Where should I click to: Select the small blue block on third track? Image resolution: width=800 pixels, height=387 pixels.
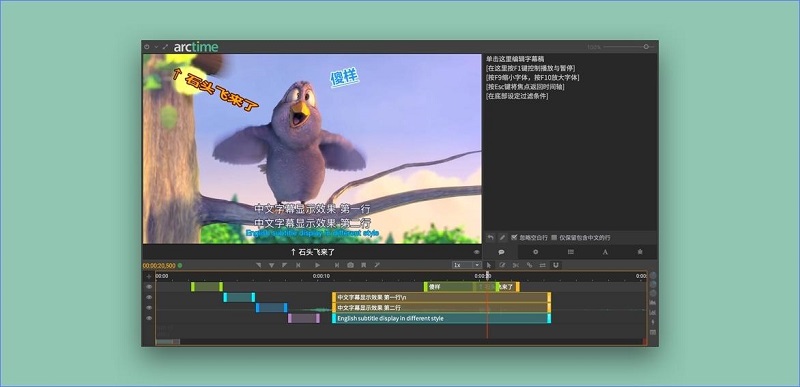pyautogui.click(x=271, y=307)
